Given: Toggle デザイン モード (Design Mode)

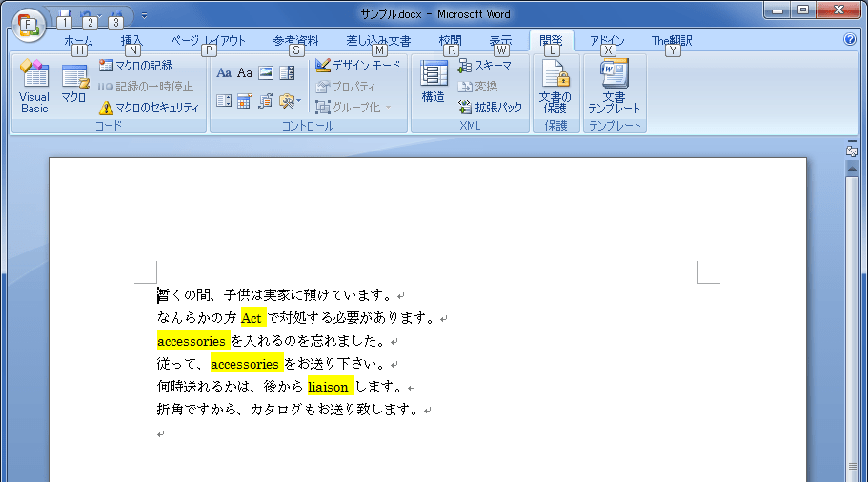Looking at the screenshot, I should 358,66.
